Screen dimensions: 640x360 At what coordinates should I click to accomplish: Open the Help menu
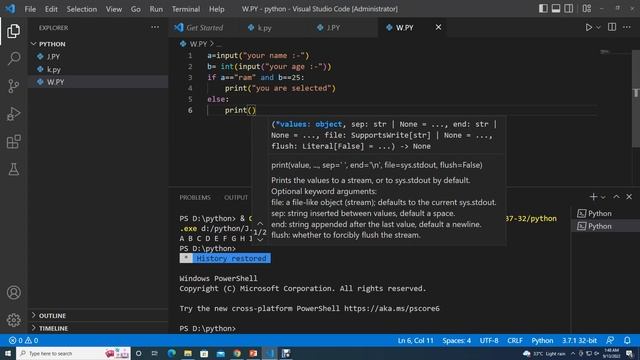(x=216, y=9)
